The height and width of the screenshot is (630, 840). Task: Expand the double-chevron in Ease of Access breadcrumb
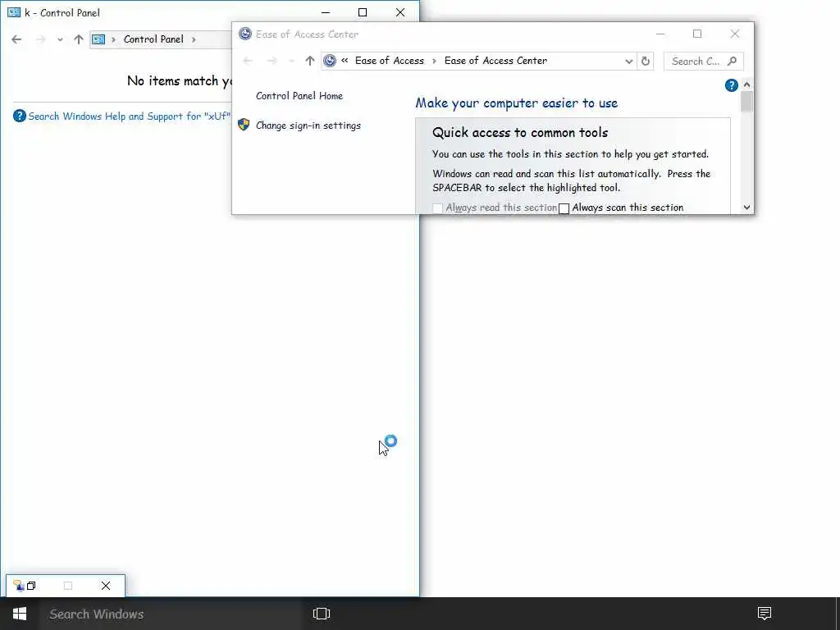[345, 61]
